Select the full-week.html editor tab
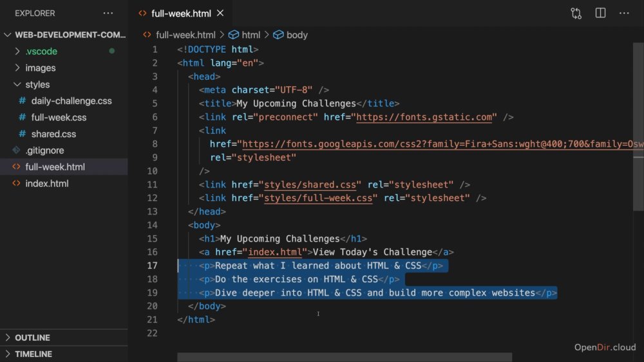644x362 pixels. click(x=181, y=13)
